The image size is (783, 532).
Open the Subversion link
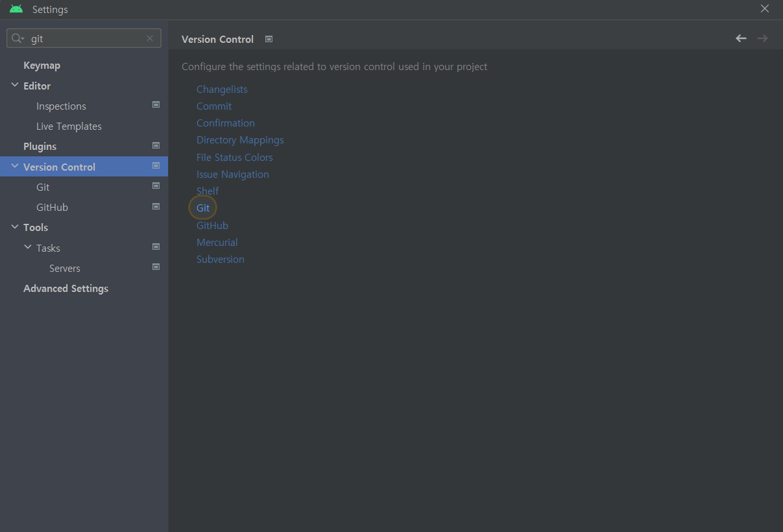click(x=221, y=259)
